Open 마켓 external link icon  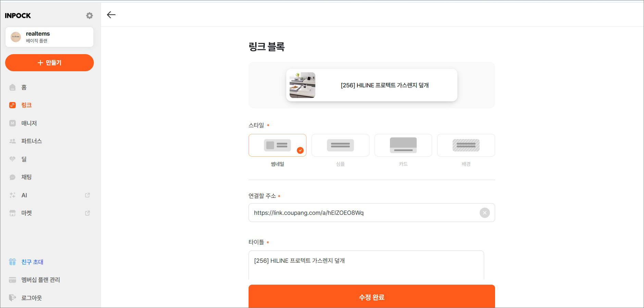[x=87, y=213]
